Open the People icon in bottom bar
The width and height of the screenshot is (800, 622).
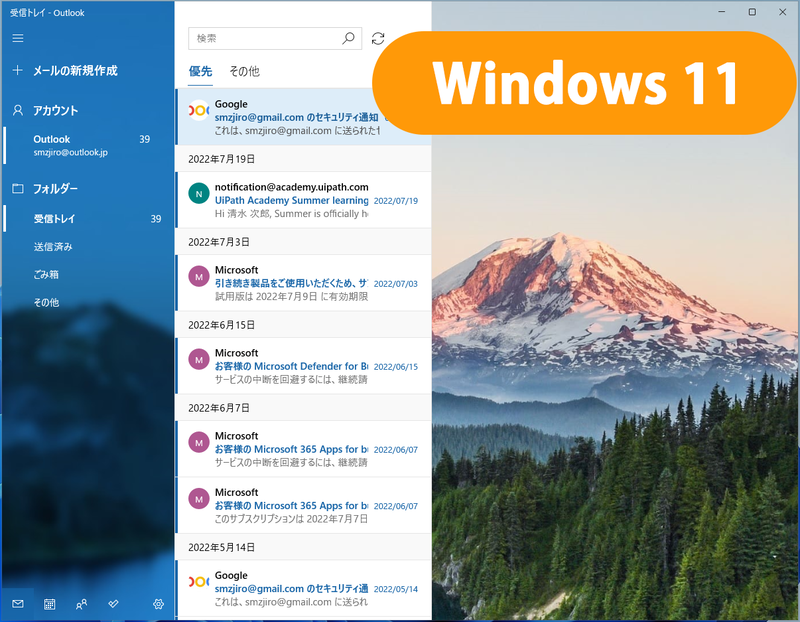pyautogui.click(x=81, y=604)
